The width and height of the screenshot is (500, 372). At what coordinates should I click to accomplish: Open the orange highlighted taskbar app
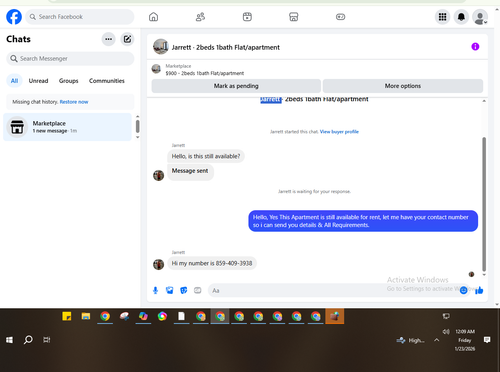(335, 316)
